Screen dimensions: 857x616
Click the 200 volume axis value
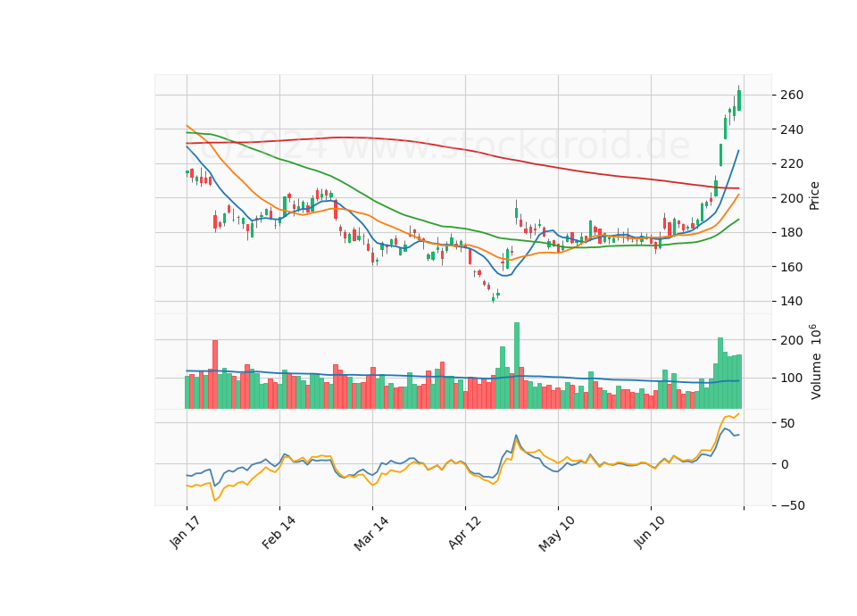(x=792, y=340)
